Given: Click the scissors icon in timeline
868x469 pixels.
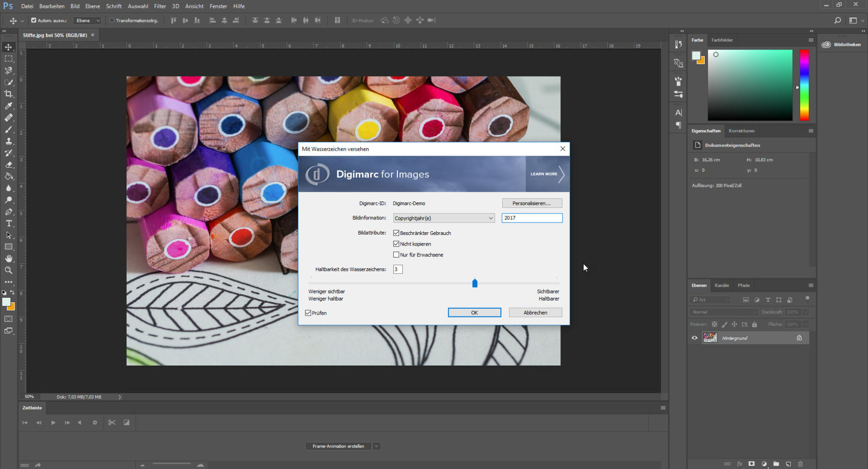Looking at the screenshot, I should [x=112, y=422].
